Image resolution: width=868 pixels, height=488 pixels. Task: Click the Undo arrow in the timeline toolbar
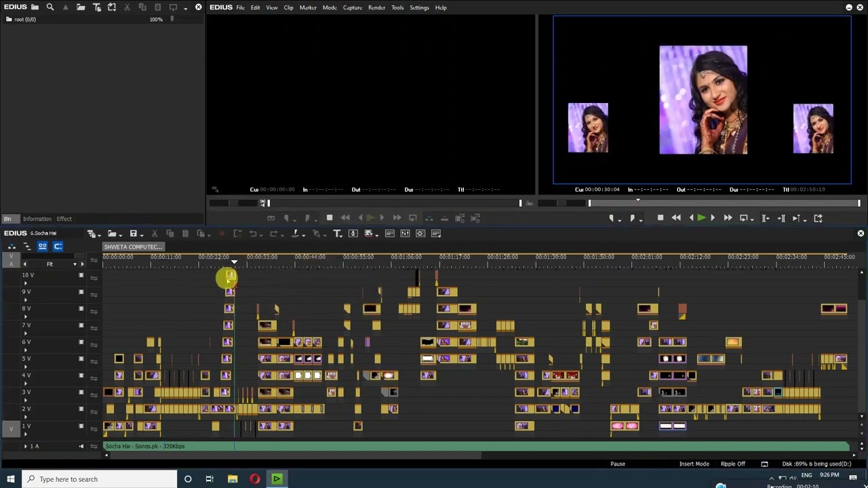pyautogui.click(x=253, y=234)
